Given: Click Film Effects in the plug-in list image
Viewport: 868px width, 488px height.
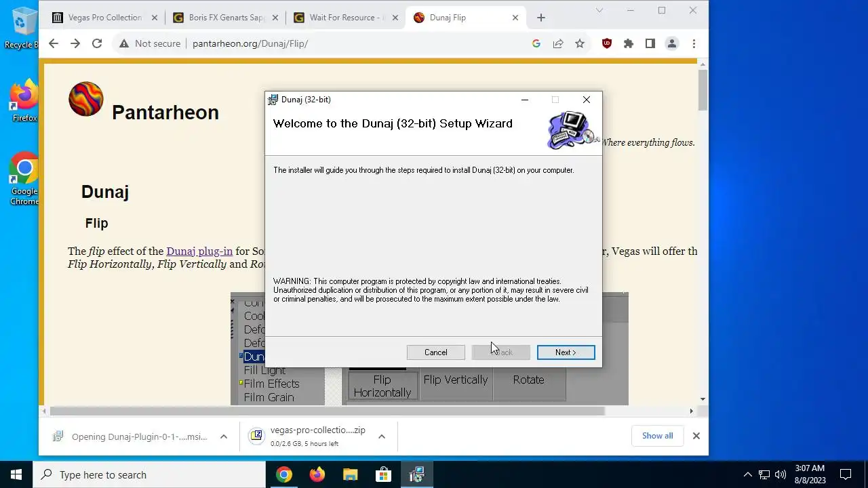Looking at the screenshot, I should pos(271,384).
